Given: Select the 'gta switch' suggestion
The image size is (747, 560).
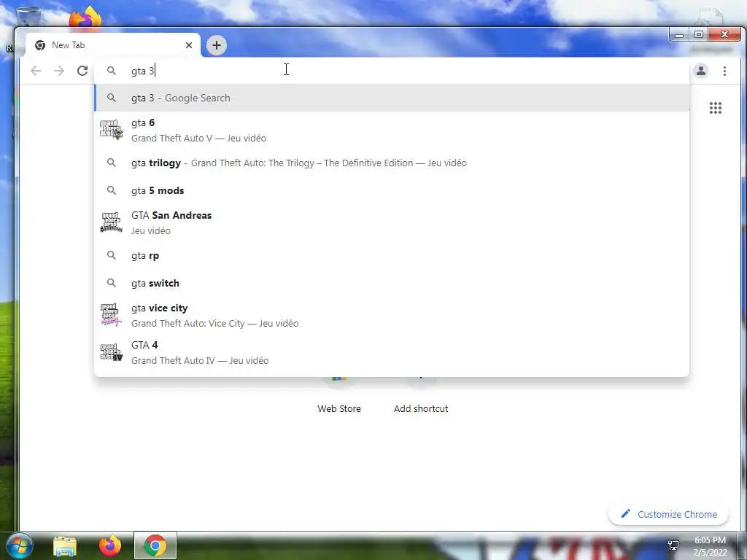Looking at the screenshot, I should click(392, 284).
